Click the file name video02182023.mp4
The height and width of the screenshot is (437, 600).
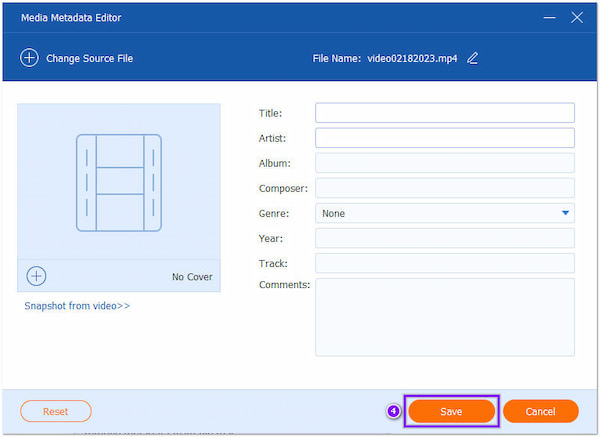tap(412, 59)
